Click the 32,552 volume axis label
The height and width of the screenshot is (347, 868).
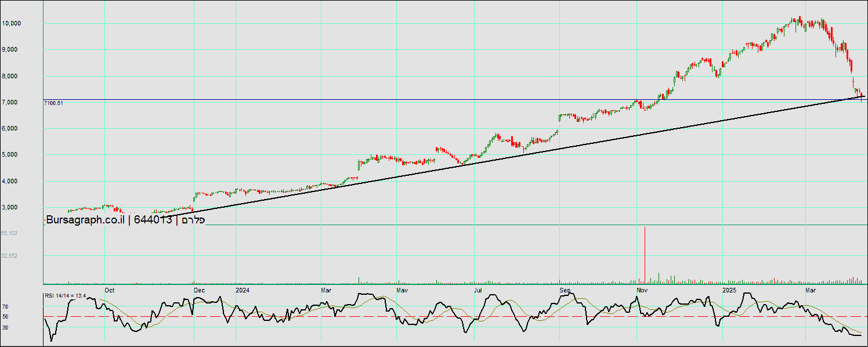click(9, 255)
